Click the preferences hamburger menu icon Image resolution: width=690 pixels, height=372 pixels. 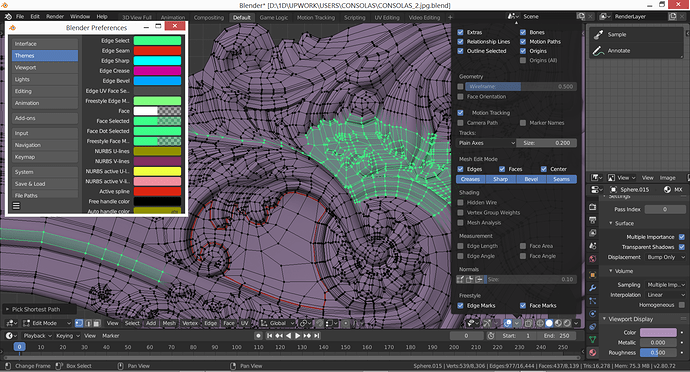[16, 206]
